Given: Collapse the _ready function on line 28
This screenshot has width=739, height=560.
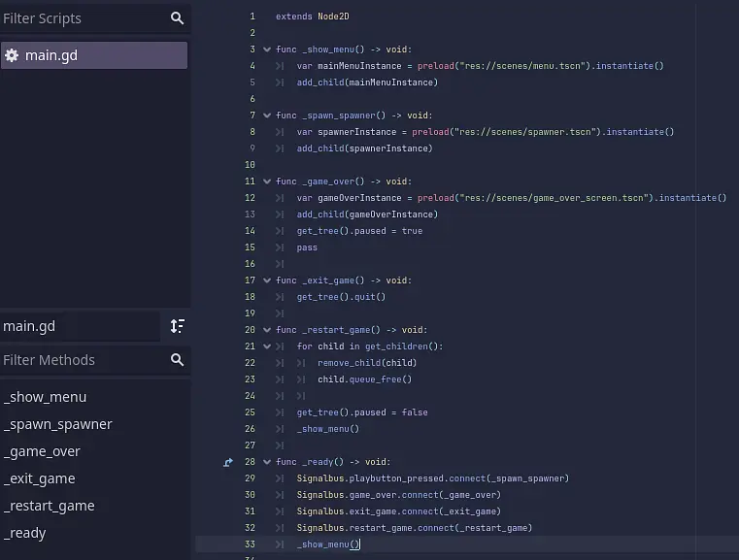Looking at the screenshot, I should click(267, 462).
